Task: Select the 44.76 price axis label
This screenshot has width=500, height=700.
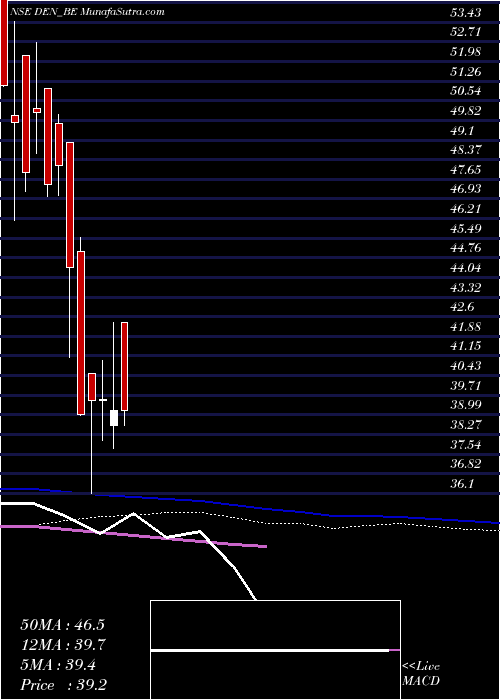Action: click(x=465, y=248)
